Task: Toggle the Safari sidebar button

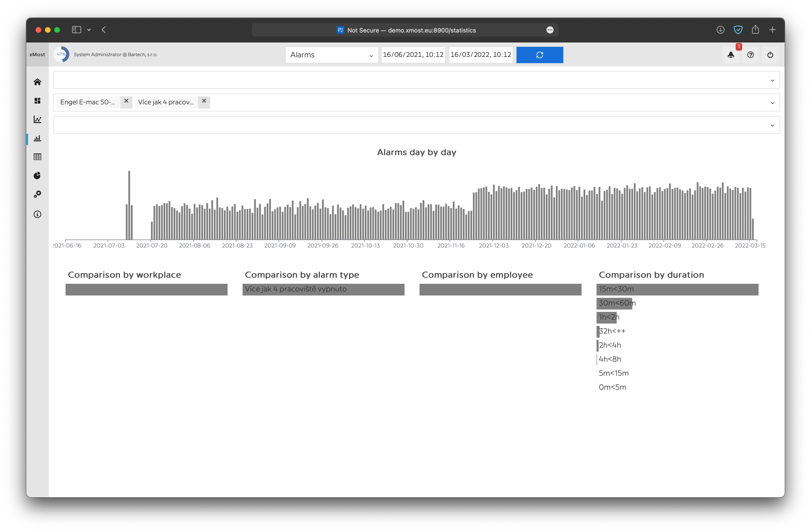Action: [76, 30]
